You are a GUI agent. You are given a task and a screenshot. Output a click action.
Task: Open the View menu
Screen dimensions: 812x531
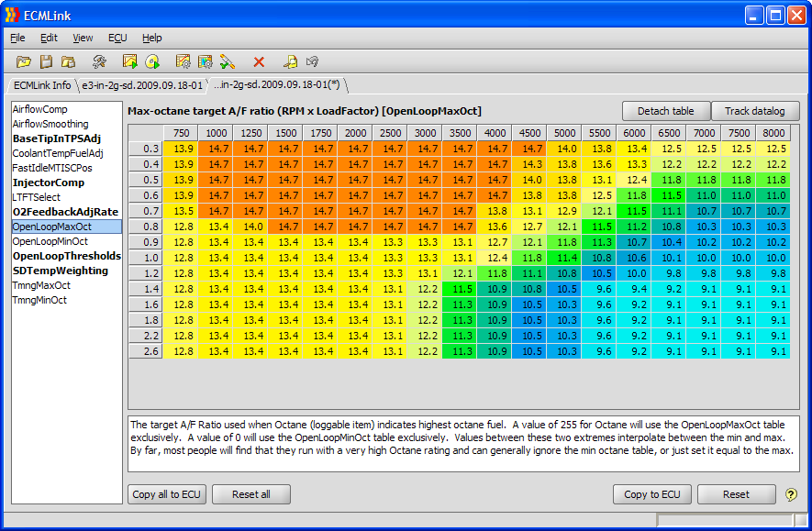[83, 38]
